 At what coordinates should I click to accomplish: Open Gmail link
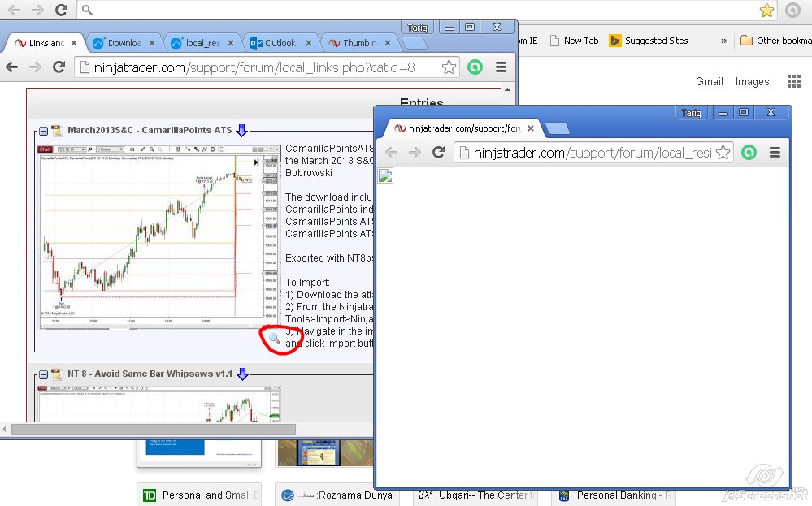pos(709,81)
